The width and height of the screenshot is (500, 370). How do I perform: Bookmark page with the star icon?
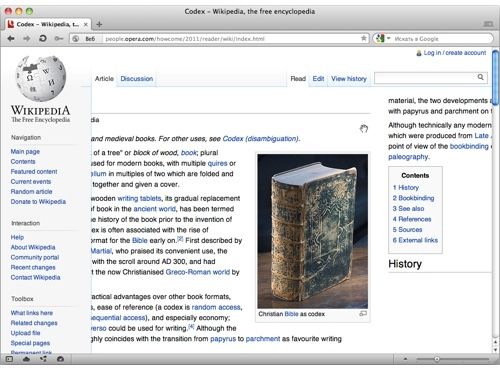364,38
